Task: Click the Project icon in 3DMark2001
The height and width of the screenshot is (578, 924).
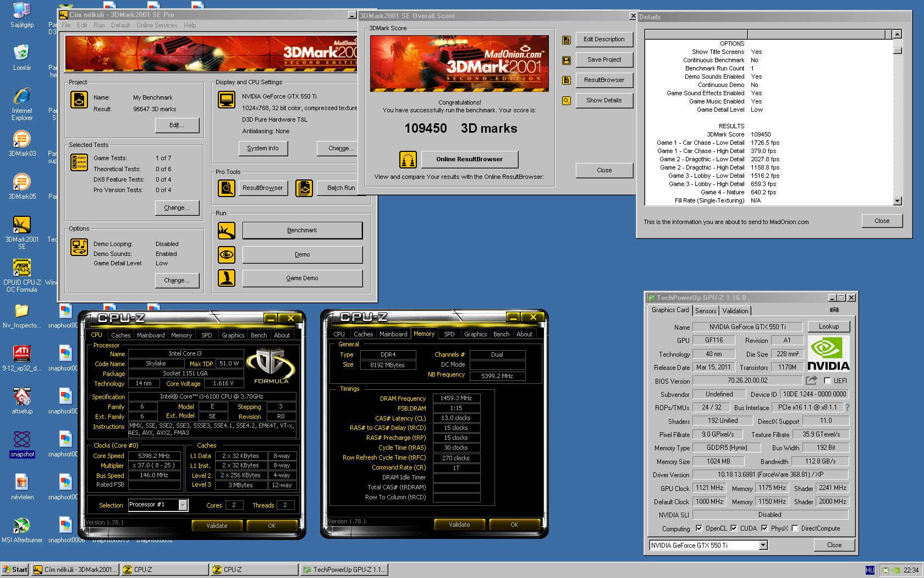Action: tap(79, 100)
